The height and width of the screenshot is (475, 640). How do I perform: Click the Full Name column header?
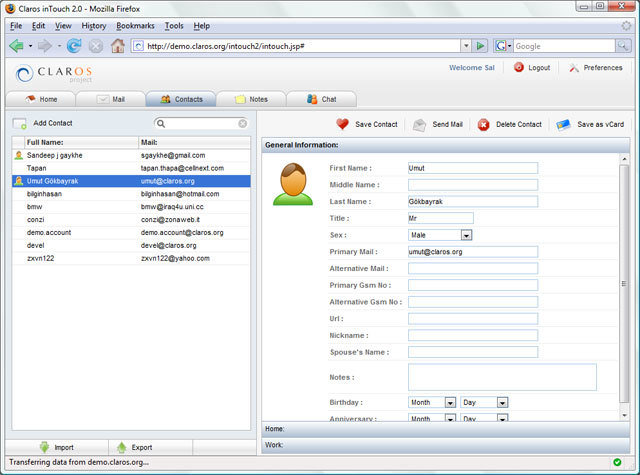click(81, 142)
